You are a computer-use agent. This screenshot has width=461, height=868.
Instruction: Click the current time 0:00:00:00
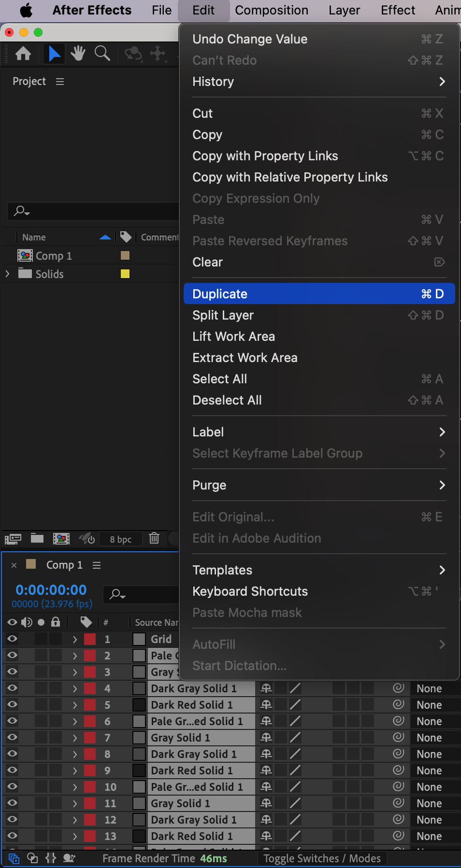tap(51, 590)
